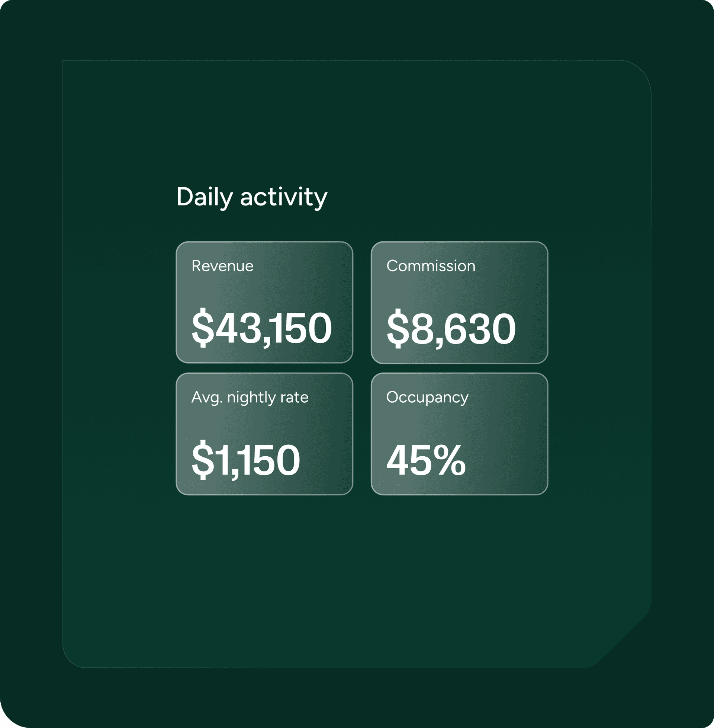Select the 45% occupancy value

(x=426, y=460)
